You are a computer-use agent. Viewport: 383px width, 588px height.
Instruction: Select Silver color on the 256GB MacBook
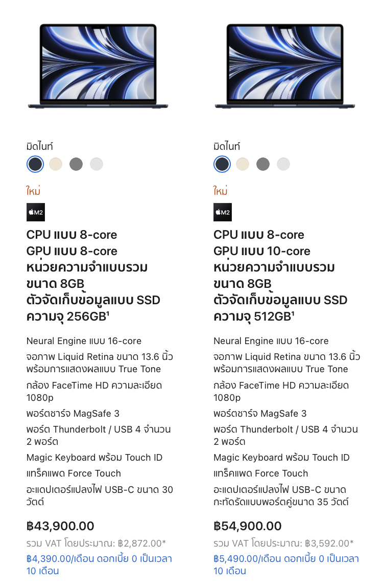[97, 164]
